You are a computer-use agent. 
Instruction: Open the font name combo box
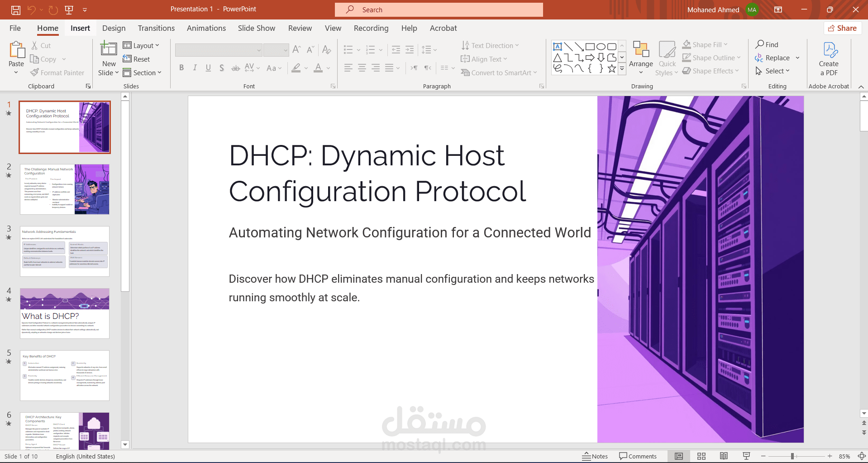pos(219,50)
